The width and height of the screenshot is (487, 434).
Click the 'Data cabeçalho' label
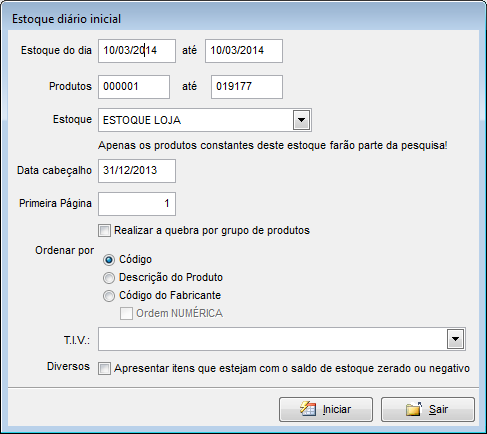click(54, 170)
